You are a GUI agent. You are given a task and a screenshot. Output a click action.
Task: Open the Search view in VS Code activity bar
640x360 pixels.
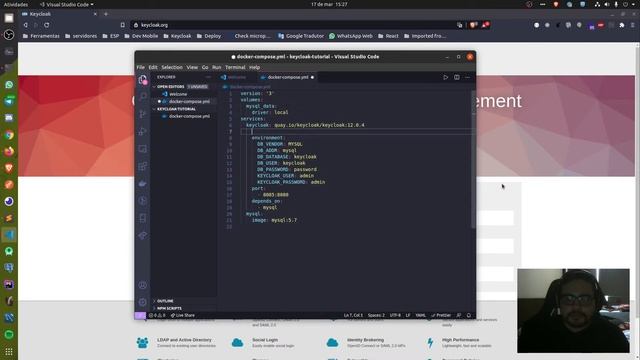[x=142, y=97]
